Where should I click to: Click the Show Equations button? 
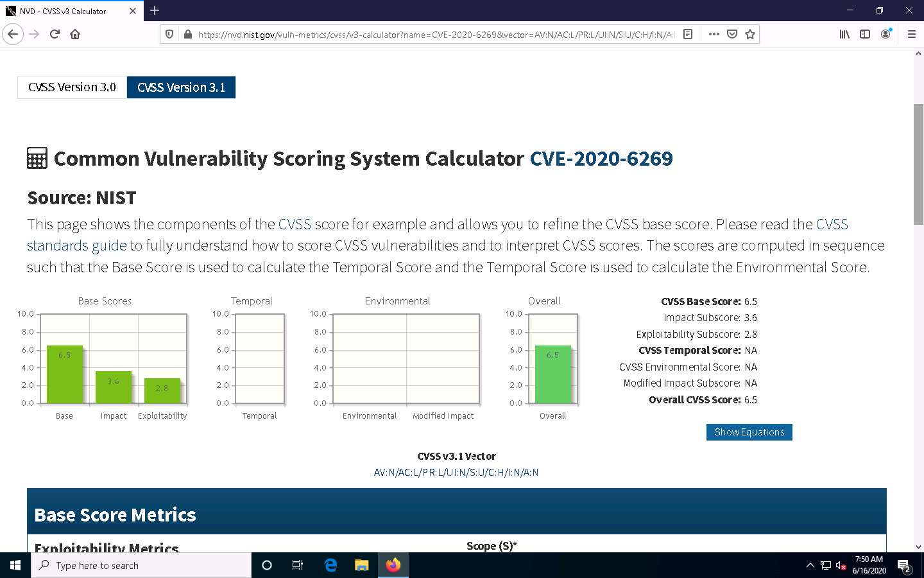pos(749,432)
